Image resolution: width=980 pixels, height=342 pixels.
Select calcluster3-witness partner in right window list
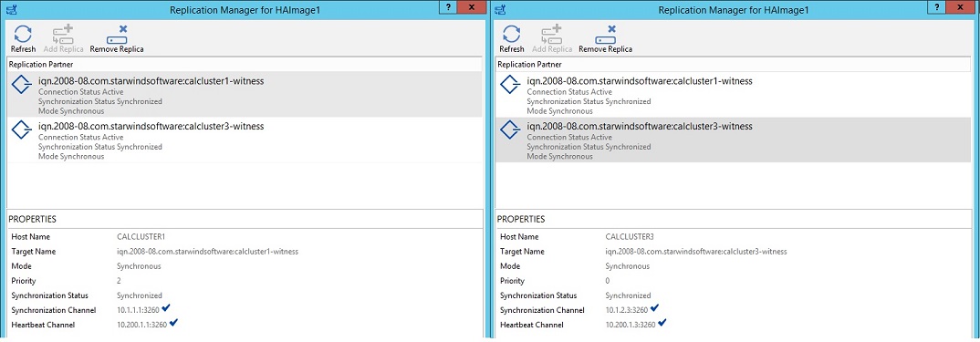tap(733, 140)
